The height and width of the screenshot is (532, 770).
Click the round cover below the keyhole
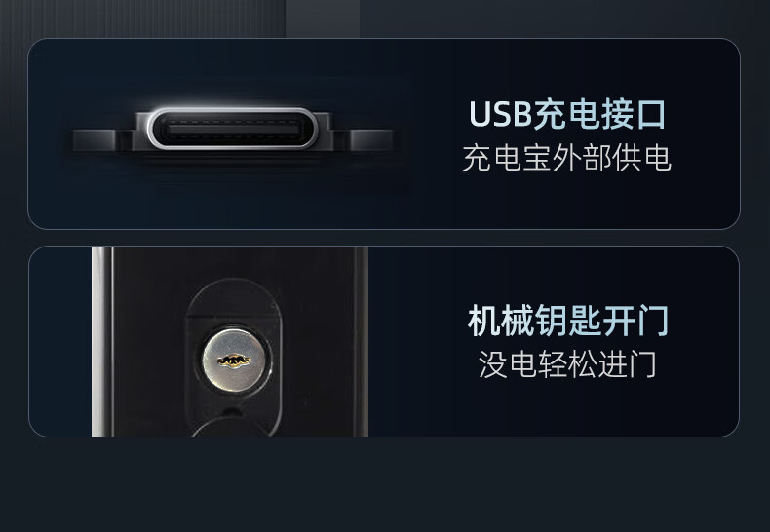[231, 426]
